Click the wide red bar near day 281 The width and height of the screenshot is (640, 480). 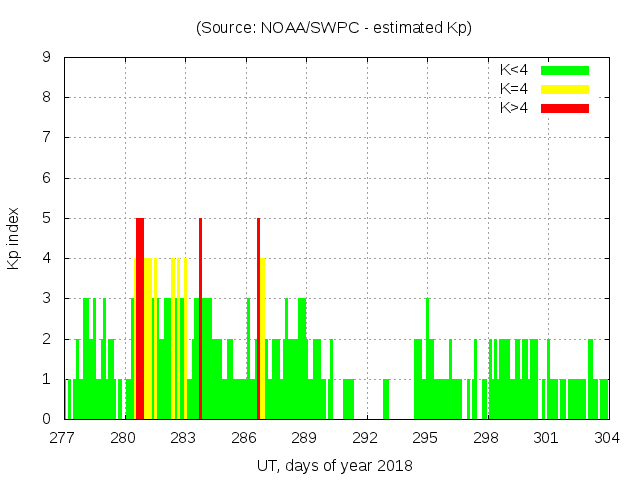pyautogui.click(x=140, y=318)
